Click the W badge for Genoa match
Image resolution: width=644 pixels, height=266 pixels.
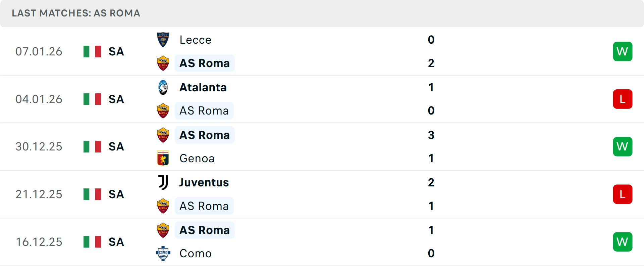tap(623, 146)
